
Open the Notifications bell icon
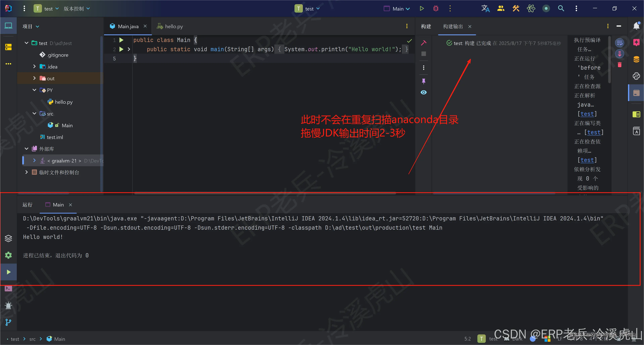(636, 26)
